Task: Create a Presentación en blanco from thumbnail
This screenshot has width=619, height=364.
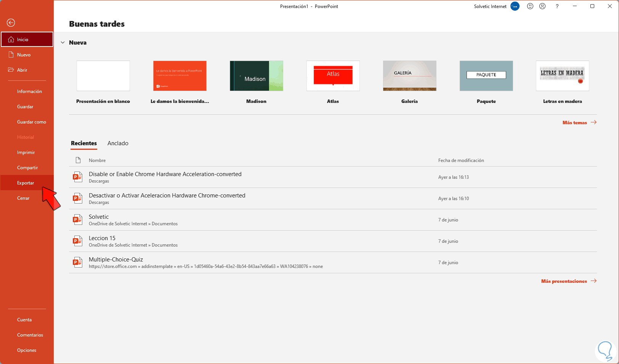Action: point(103,76)
